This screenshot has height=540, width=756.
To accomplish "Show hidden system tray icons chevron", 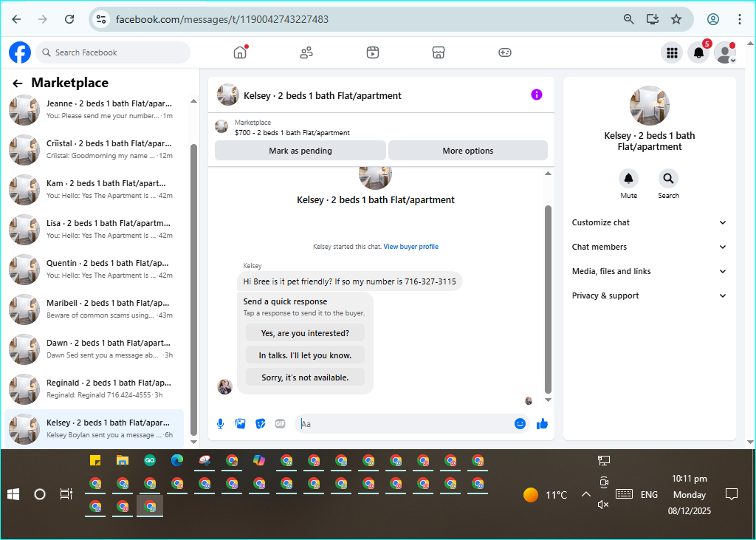I will point(585,494).
